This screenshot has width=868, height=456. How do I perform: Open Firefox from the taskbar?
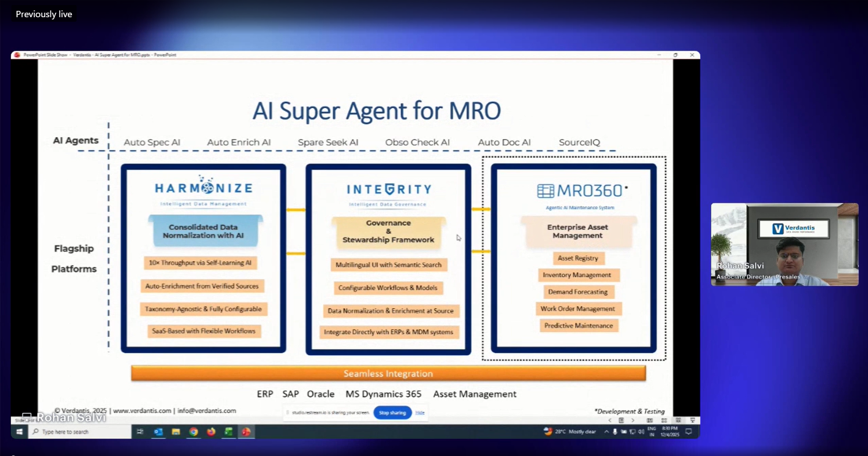211,432
